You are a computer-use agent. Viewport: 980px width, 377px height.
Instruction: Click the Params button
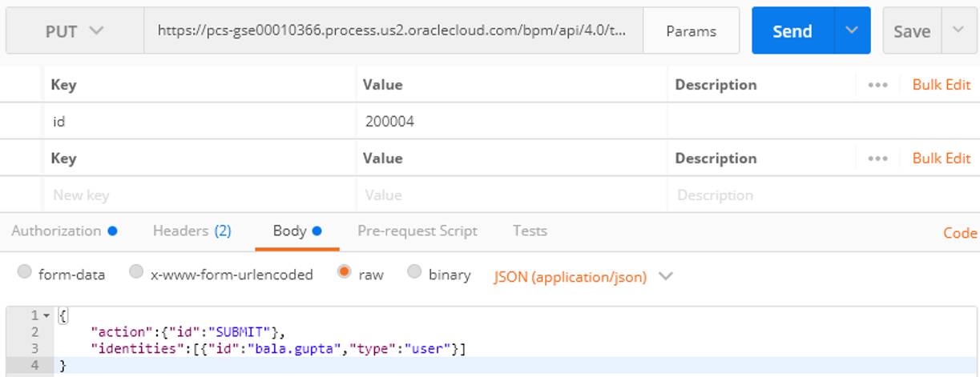click(691, 31)
